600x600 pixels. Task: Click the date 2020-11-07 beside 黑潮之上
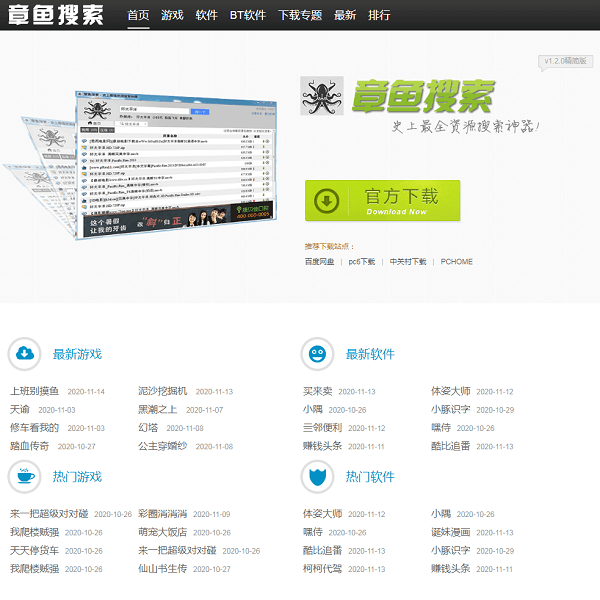(204, 410)
